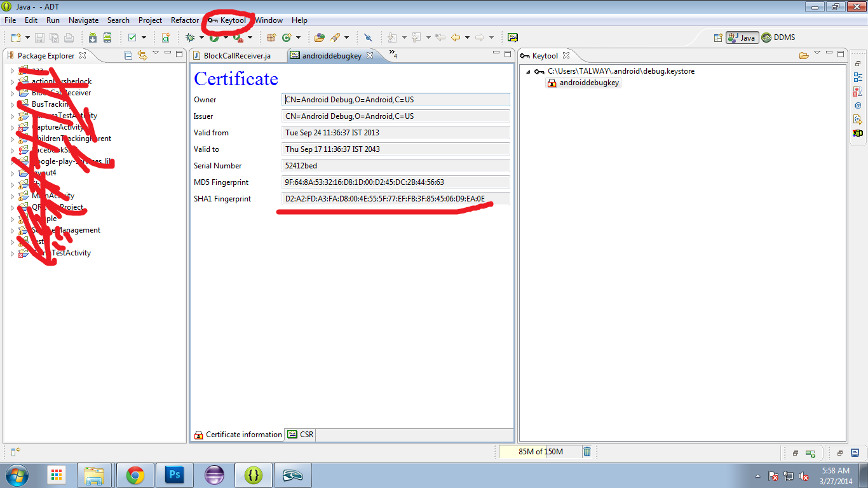This screenshot has height=488, width=868.
Task: Show the hidden editors list
Action: click(393, 55)
